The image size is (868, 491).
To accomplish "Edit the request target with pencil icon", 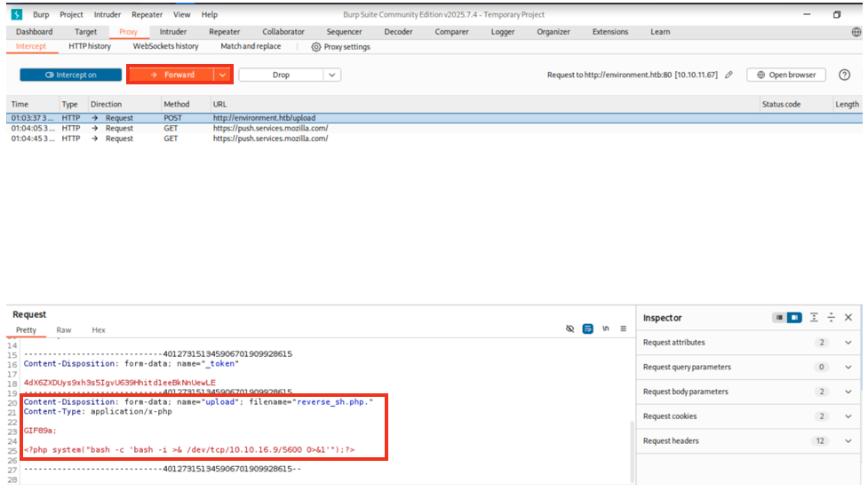I will 729,75.
